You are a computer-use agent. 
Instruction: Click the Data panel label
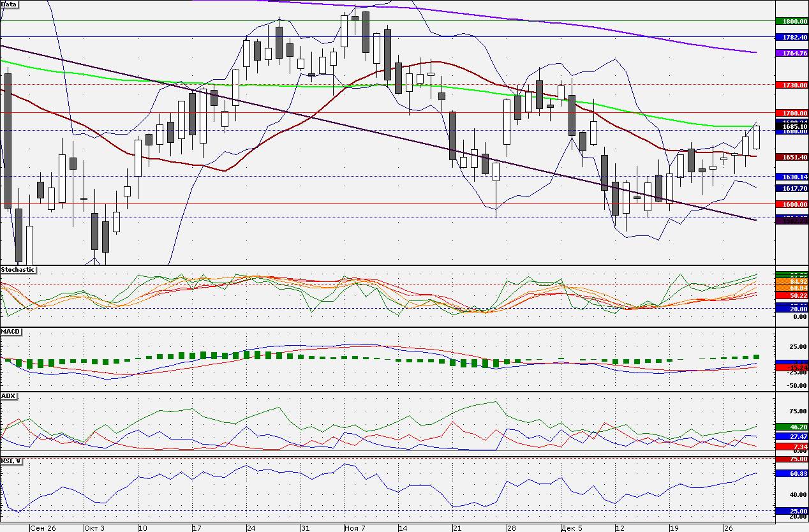click(x=10, y=4)
